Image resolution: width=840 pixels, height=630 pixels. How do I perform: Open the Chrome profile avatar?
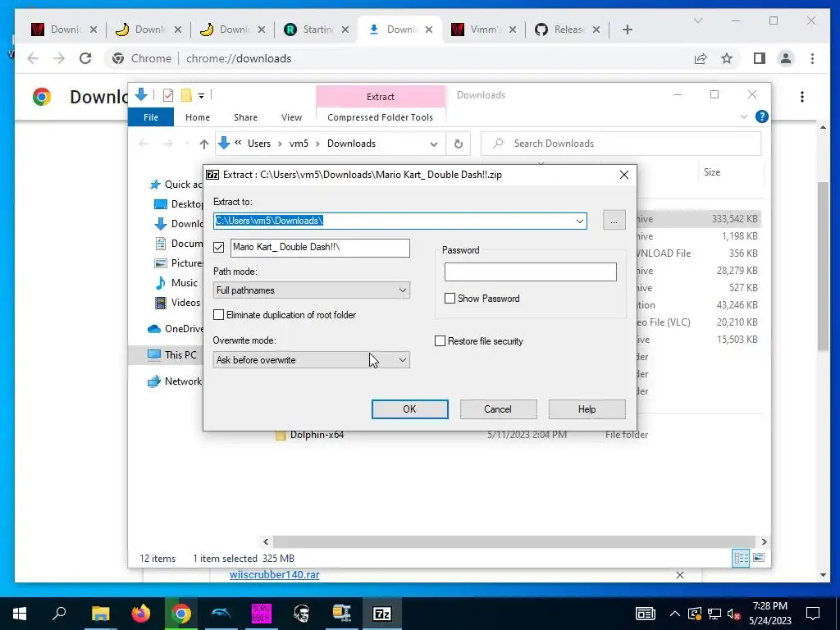coord(786,58)
